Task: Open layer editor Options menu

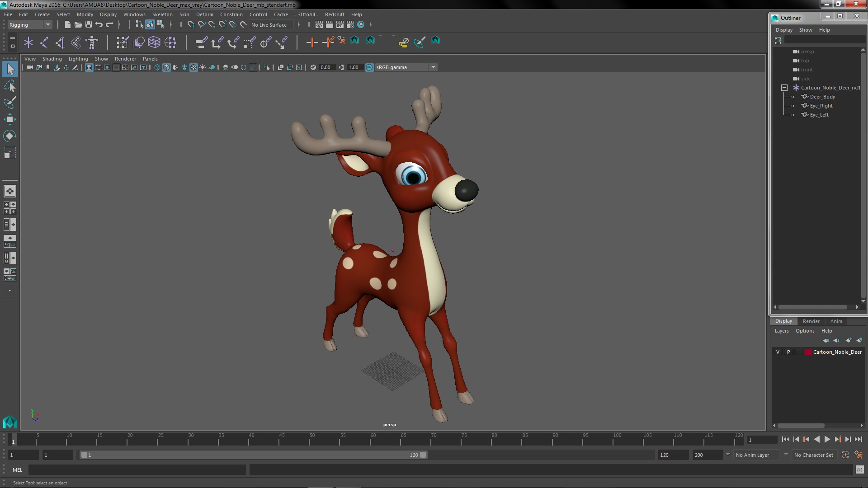Action: (805, 331)
